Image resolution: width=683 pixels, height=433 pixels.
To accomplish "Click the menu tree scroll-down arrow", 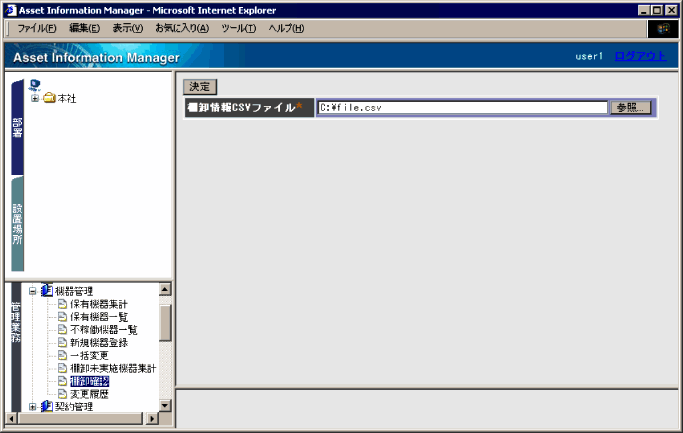I will pos(165,406).
